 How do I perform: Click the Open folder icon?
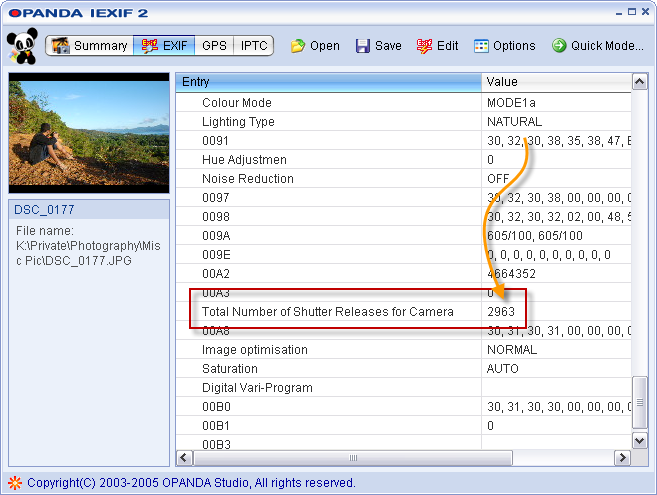click(x=298, y=46)
